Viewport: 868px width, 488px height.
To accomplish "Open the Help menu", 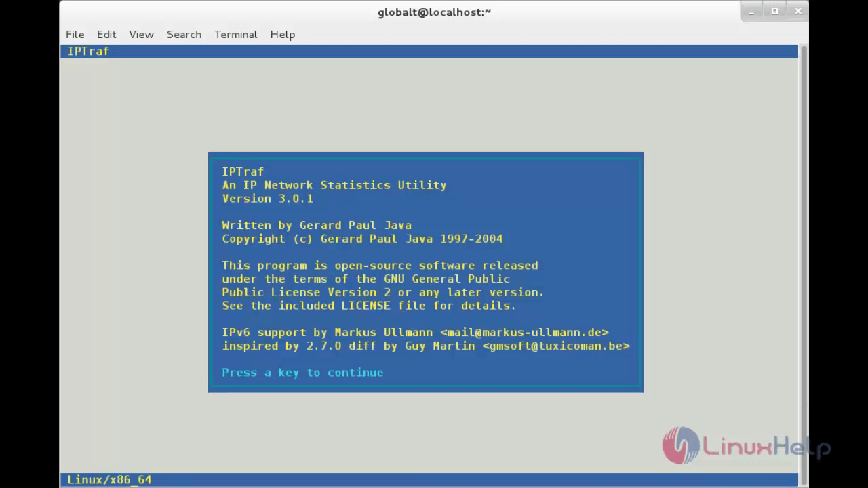I will [282, 34].
